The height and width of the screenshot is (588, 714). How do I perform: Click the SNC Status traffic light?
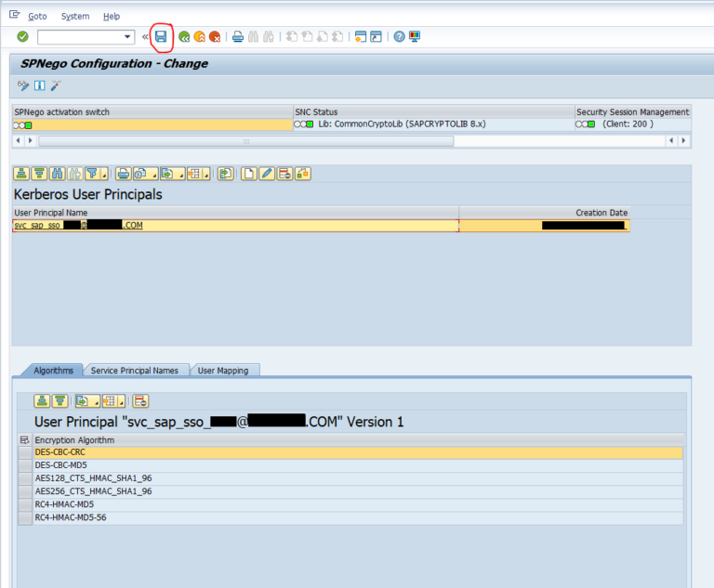pyautogui.click(x=304, y=124)
